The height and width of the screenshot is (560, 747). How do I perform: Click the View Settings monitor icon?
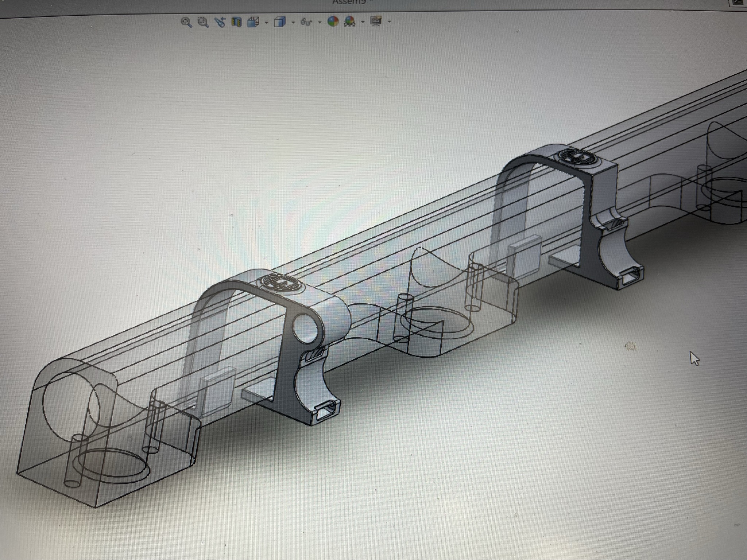[x=376, y=21]
